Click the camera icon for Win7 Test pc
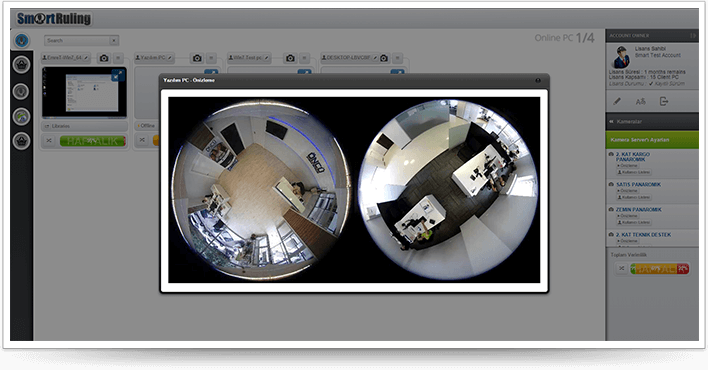This screenshot has width=708, height=370. (x=290, y=58)
